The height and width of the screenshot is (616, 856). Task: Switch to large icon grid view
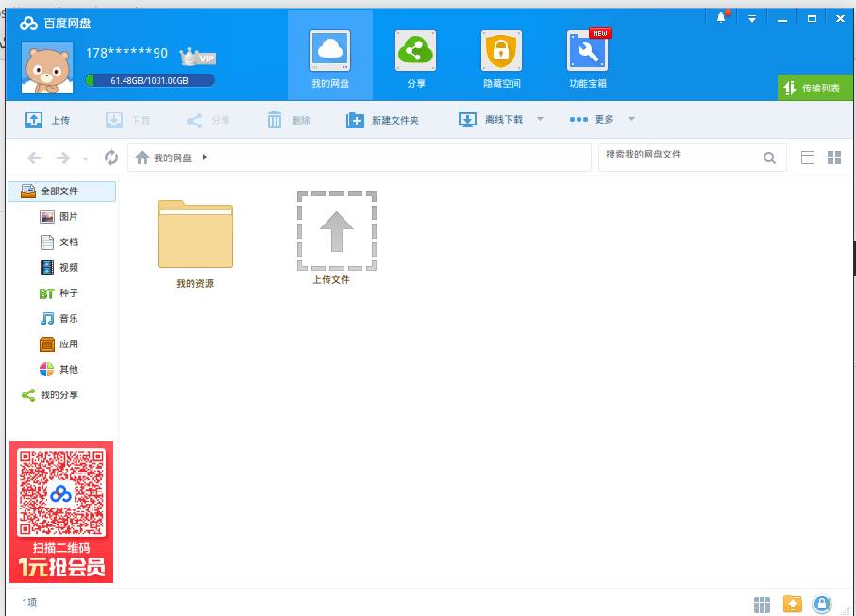click(834, 158)
